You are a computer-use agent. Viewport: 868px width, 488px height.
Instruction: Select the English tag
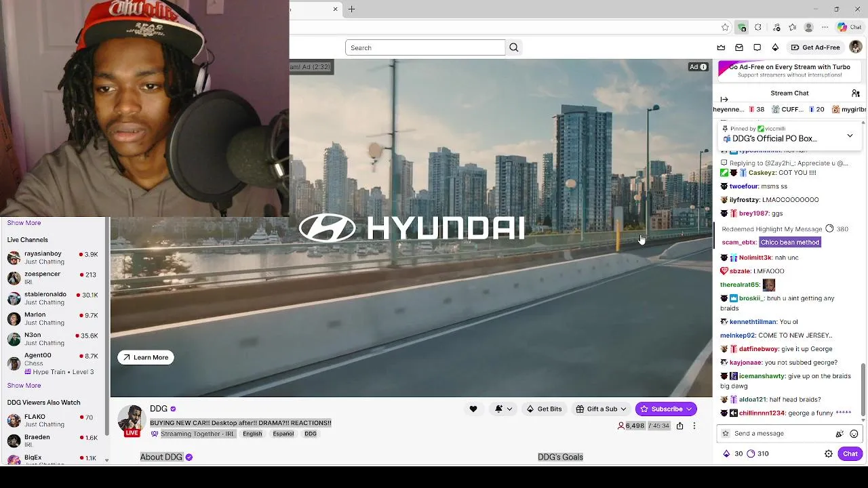click(252, 434)
